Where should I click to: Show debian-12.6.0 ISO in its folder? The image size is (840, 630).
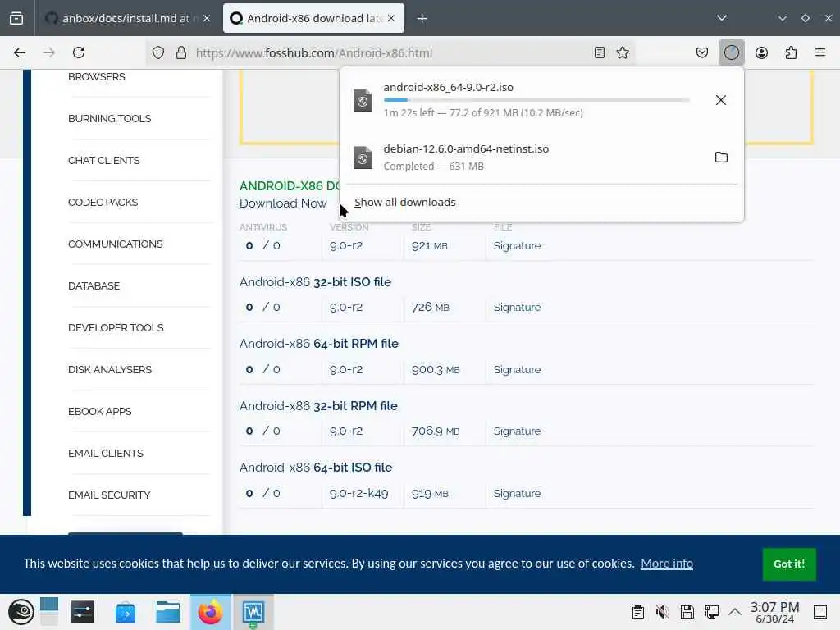click(721, 157)
